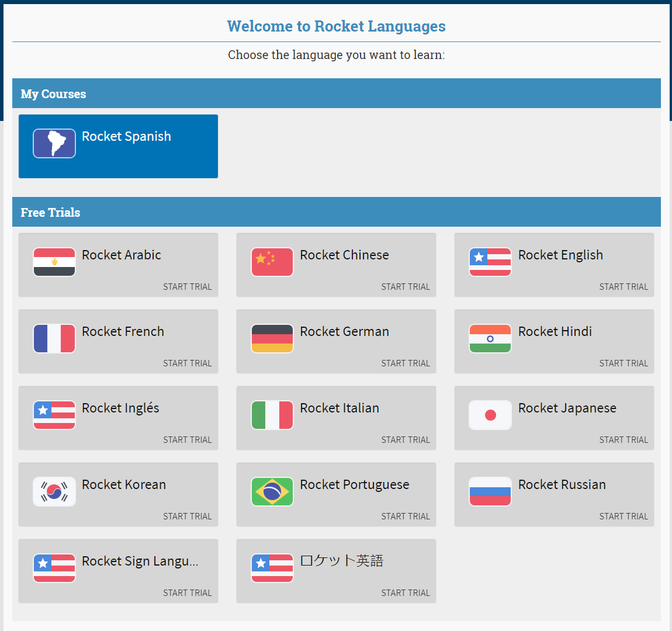
Task: Click the French flag icon
Action: pos(54,338)
